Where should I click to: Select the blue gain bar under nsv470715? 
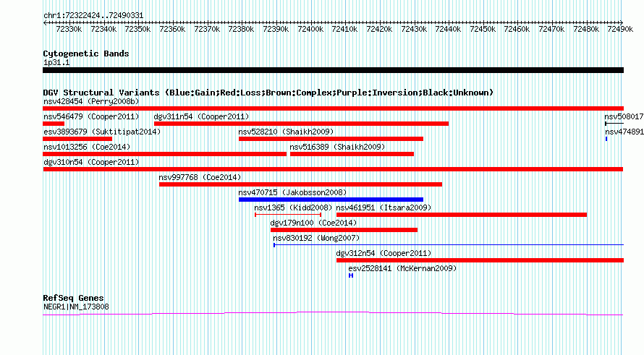[331, 200]
